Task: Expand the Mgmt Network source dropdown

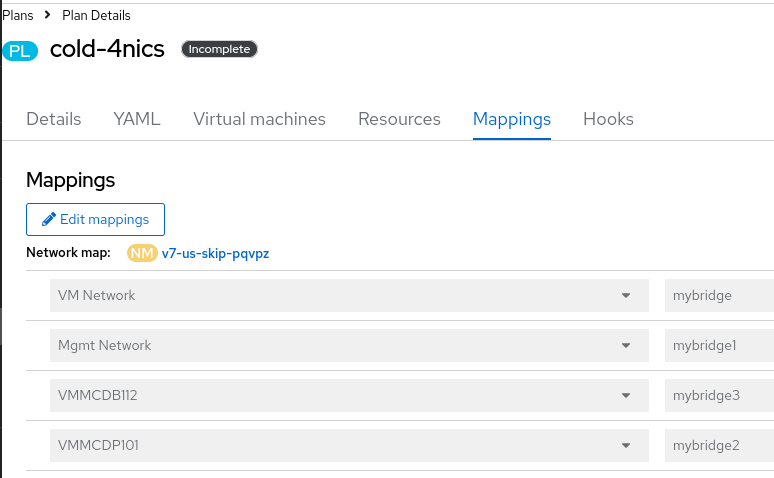Action: coord(626,346)
